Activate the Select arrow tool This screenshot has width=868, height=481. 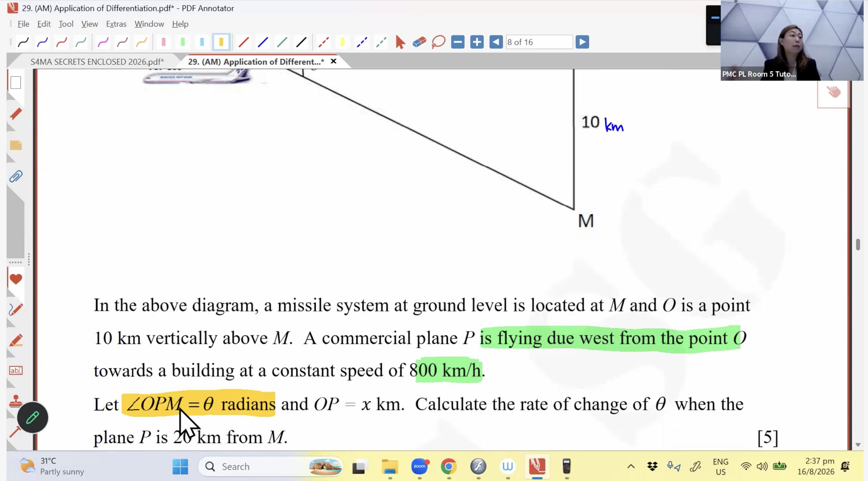click(400, 42)
